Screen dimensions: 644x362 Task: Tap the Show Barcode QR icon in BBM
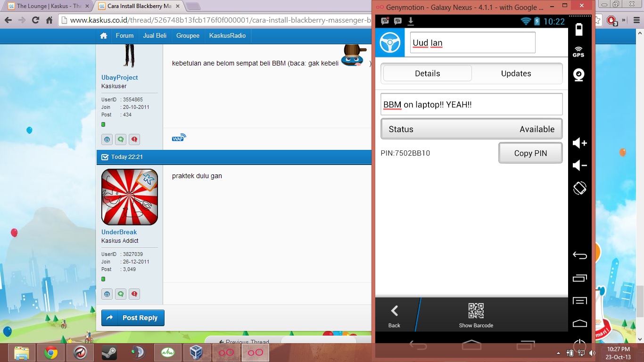tap(476, 311)
